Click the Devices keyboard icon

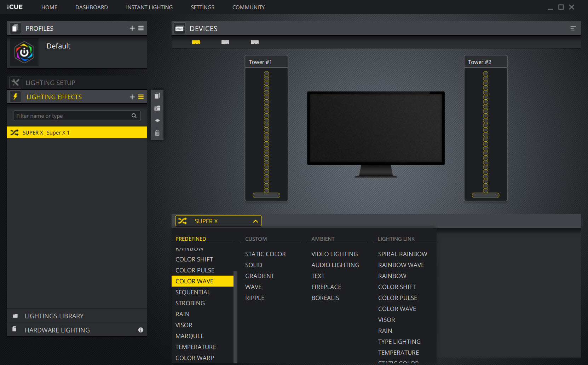[180, 29]
